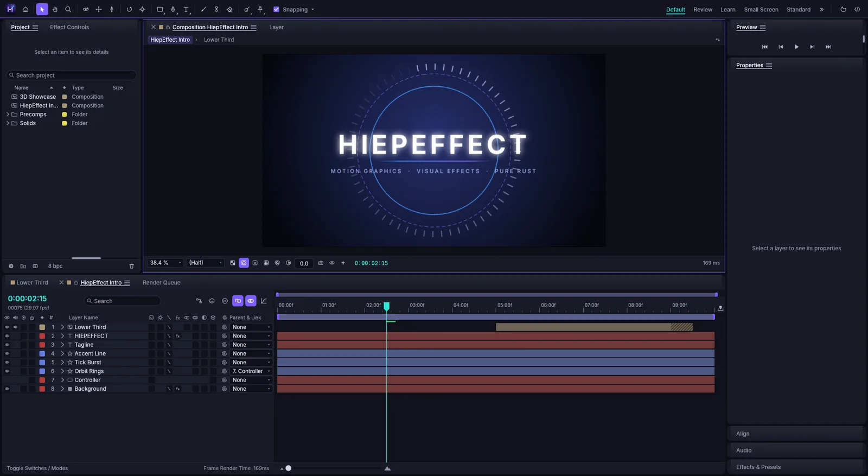The width and height of the screenshot is (868, 476).
Task: Switch to the Review workspace
Action: click(703, 10)
